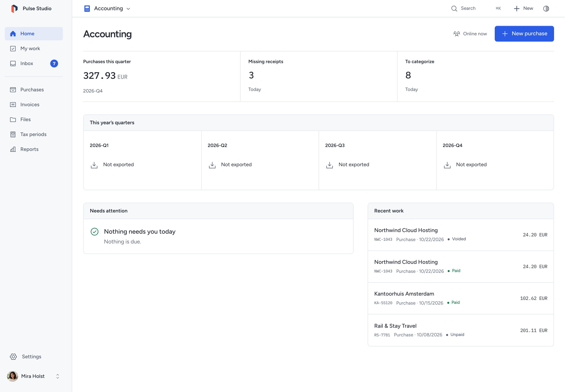Click the Files folder icon
The image size is (565, 392).
click(13, 120)
